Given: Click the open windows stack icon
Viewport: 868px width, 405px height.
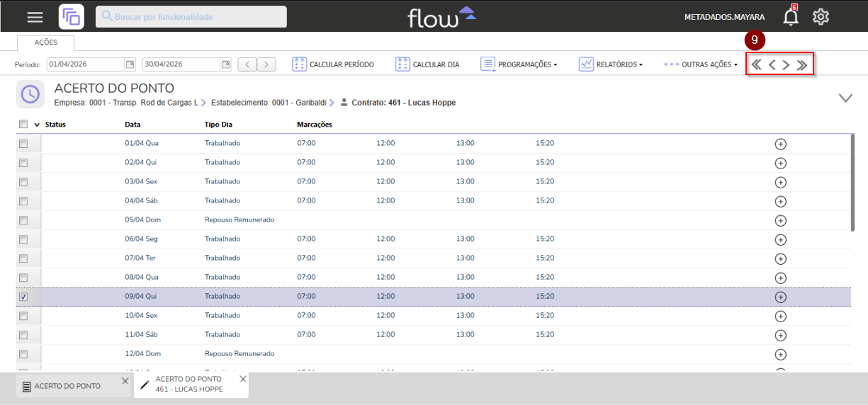Looking at the screenshot, I should (71, 17).
